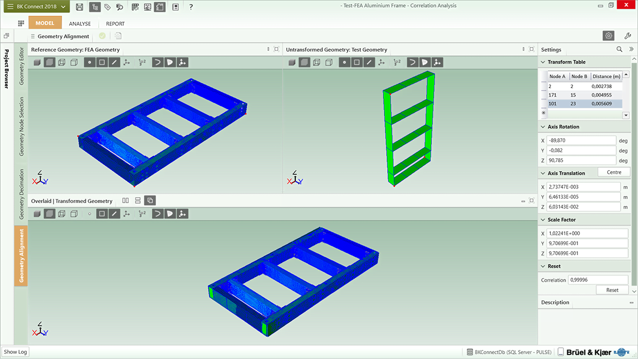Click the Axis Rotation X input field
The image size is (638, 364).
581,140
